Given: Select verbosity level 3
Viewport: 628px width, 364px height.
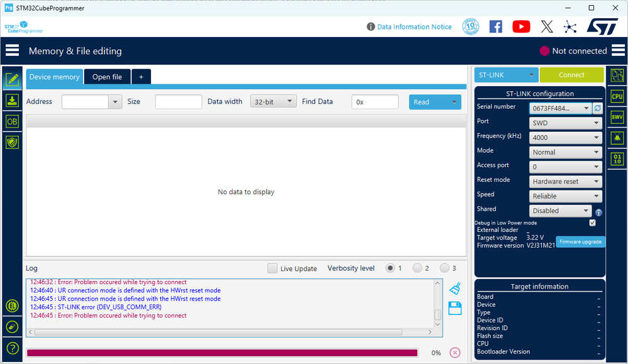Looking at the screenshot, I should 444,268.
